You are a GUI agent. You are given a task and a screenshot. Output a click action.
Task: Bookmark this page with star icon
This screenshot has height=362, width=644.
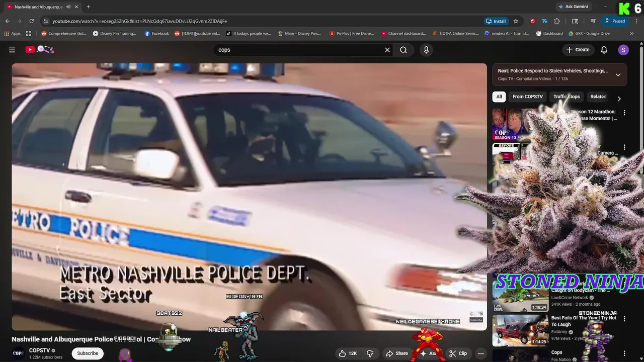tap(516, 21)
